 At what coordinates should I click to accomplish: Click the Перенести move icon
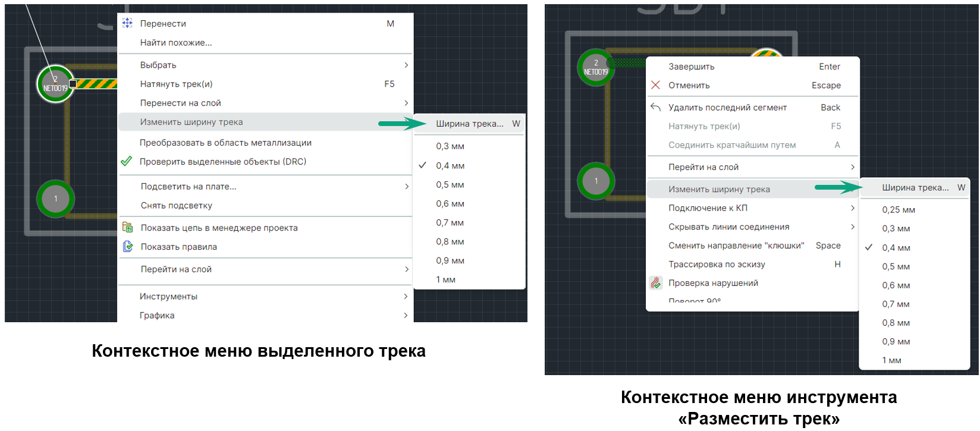[127, 23]
